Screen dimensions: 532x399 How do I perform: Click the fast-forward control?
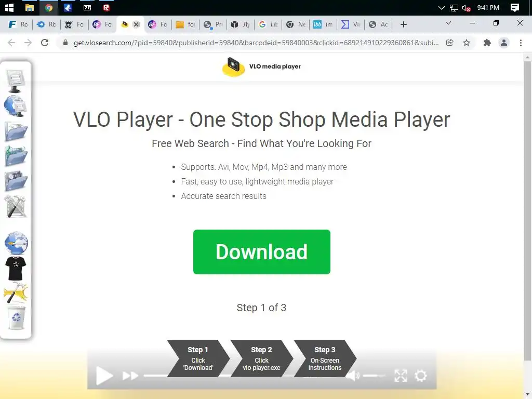[130, 376]
